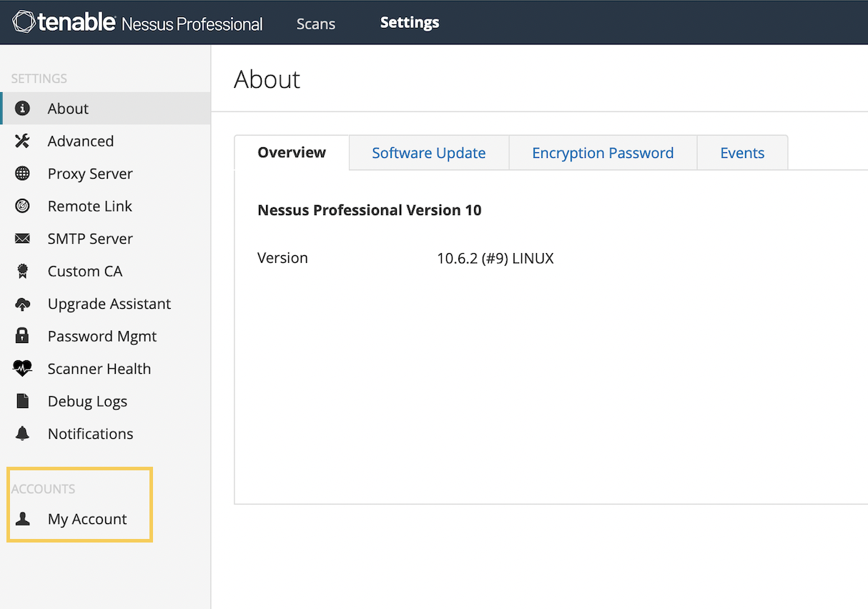Click the Version field label
The width and height of the screenshot is (868, 609).
(282, 258)
